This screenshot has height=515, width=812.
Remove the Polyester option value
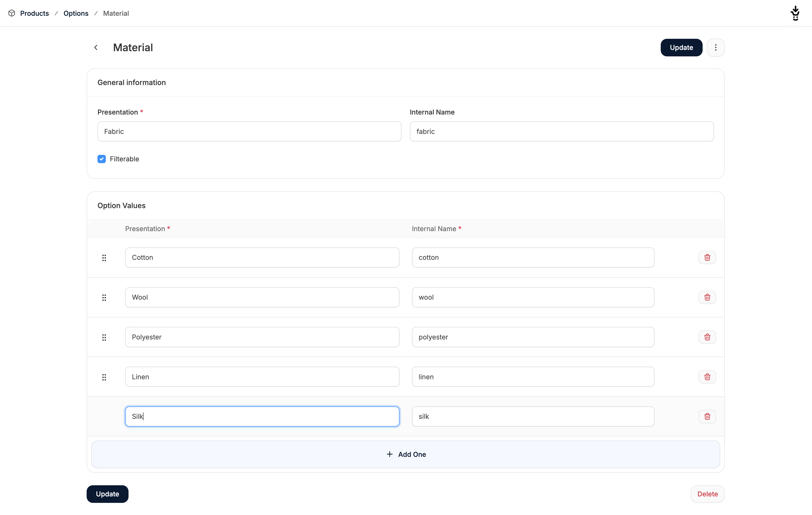tap(707, 337)
